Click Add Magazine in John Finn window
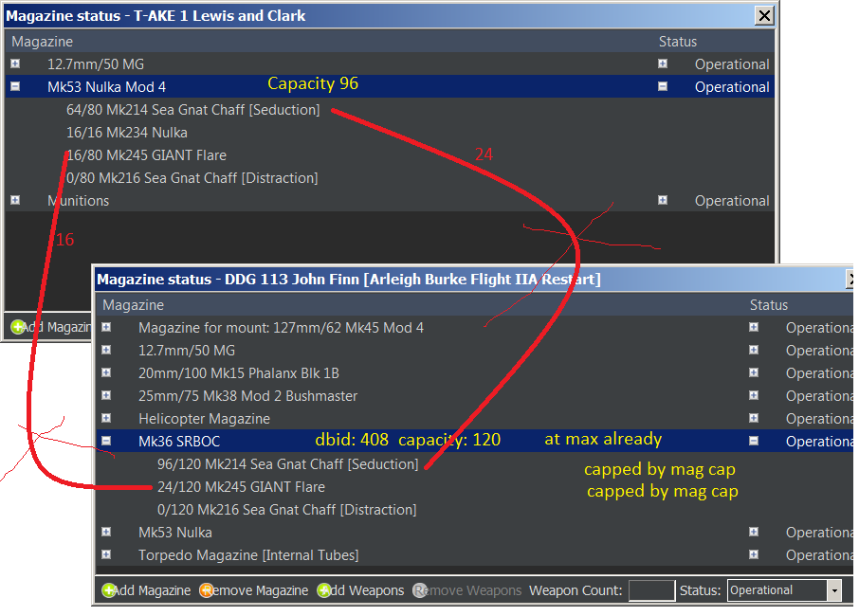Viewport: 859px width, 616px height. 146,590
